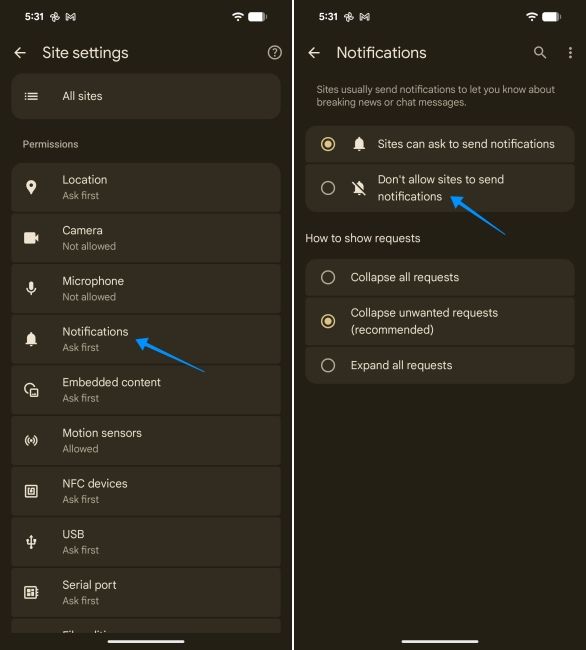
Task: Tap bell icon beside Sites can ask
Action: click(359, 144)
